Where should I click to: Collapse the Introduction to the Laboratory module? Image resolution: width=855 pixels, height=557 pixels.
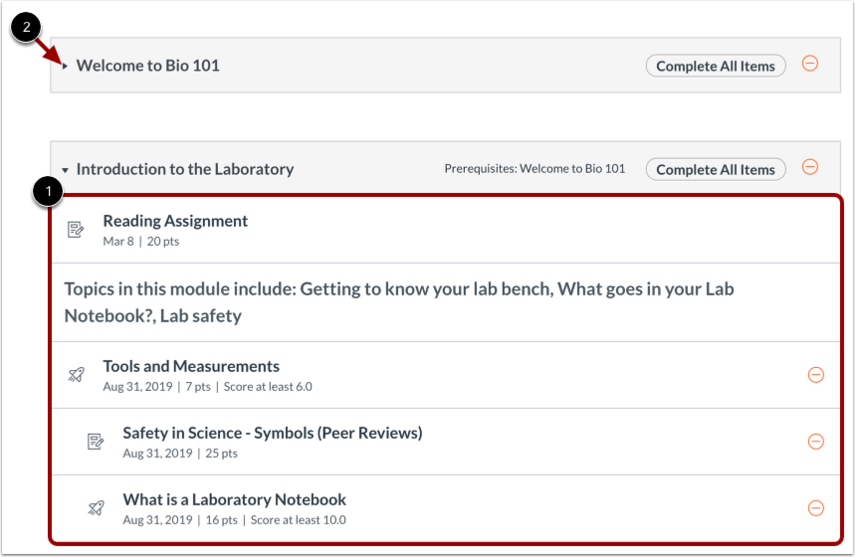[65, 170]
